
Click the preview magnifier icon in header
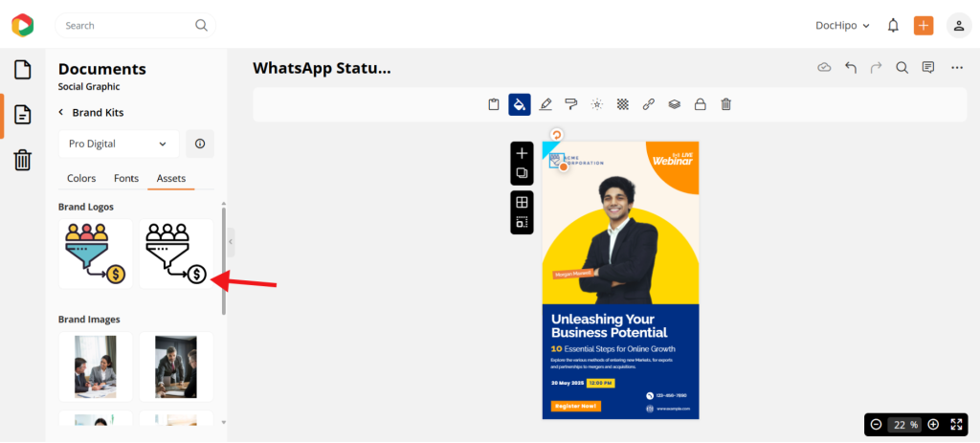click(x=902, y=68)
